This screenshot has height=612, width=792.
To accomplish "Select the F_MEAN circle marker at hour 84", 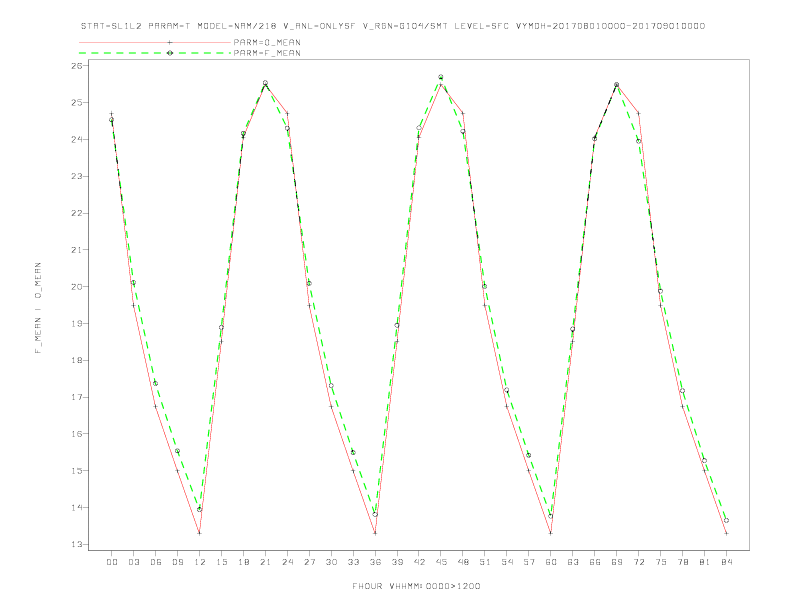I will (x=726, y=521).
